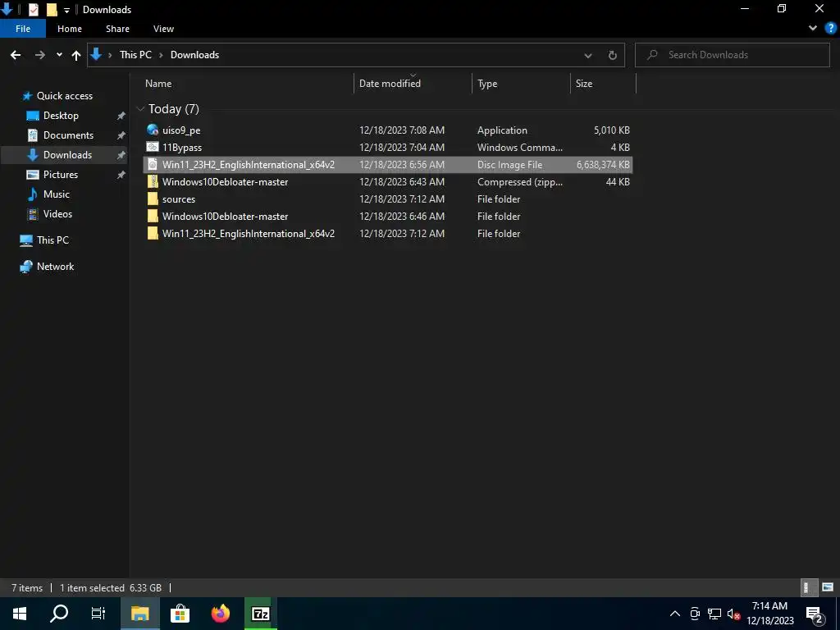Screen dimensions: 840x630
Task: Open the File ribbon tab
Action: coord(22,29)
